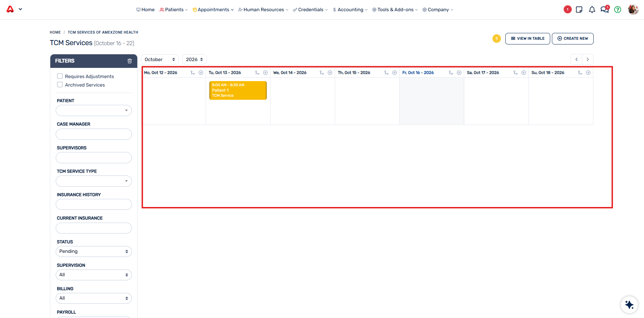Image resolution: width=644 pixels, height=318 pixels.
Task: Add service on Tu, Oct 13 plus icon
Action: coord(265,73)
